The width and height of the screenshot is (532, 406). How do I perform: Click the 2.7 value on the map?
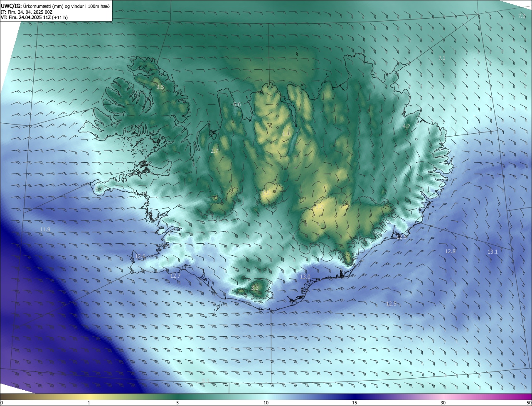pyautogui.click(x=214, y=151)
